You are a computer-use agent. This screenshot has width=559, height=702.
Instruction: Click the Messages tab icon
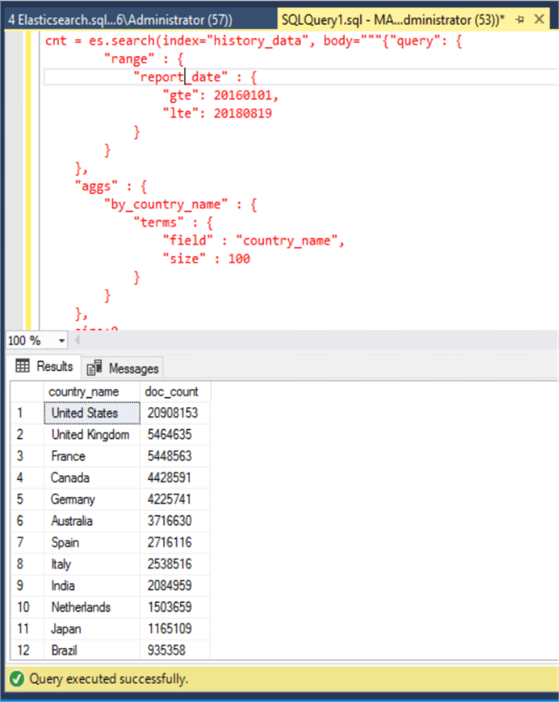coord(94,368)
